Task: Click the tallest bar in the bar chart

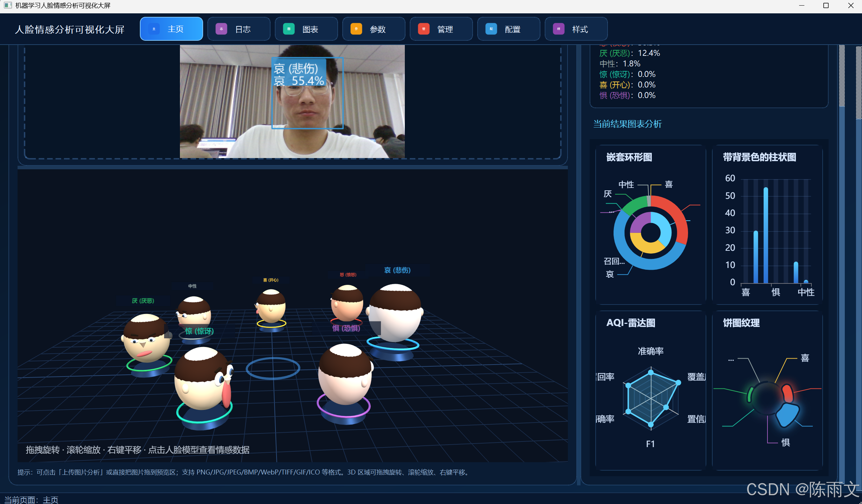Action: [x=766, y=235]
